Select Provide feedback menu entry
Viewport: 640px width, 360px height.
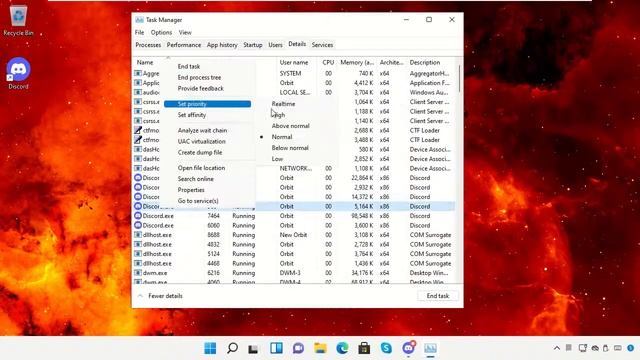tap(200, 88)
